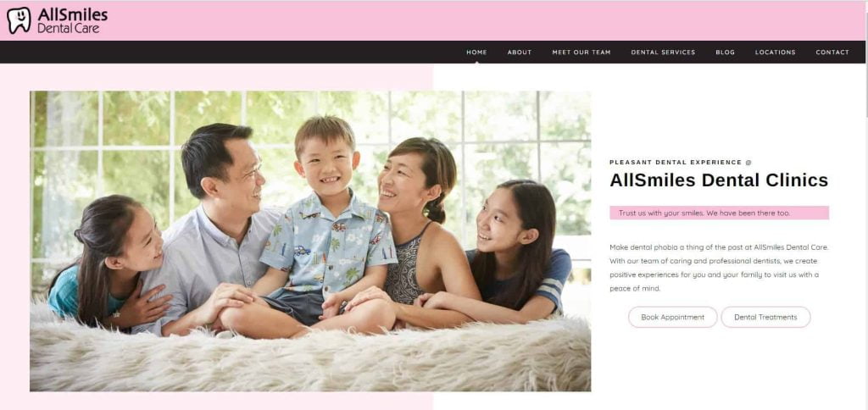The width and height of the screenshot is (868, 410).
Task: Click the 'Make dental phobia' description paragraph
Action: click(719, 268)
